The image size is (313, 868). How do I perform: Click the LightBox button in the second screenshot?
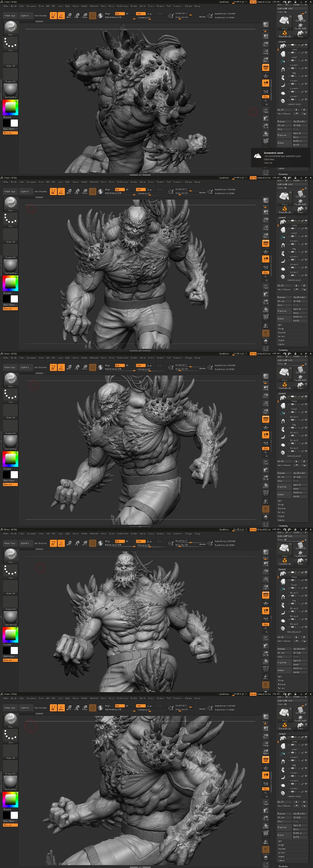coord(25,191)
